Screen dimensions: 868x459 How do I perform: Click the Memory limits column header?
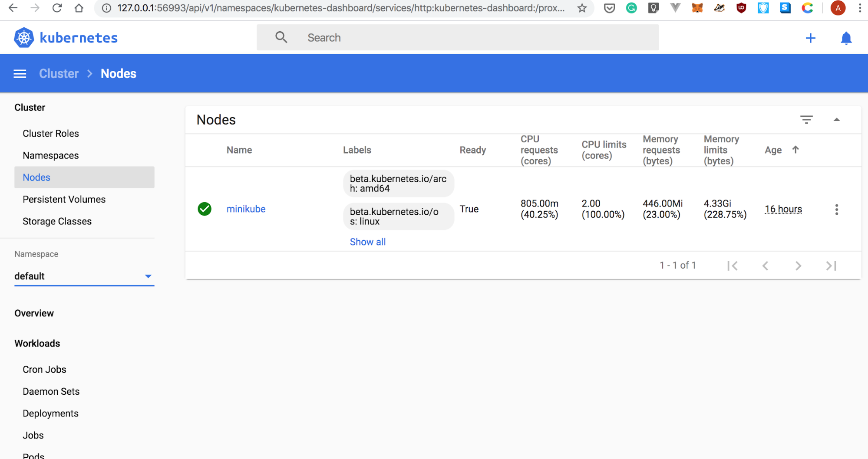pos(721,150)
